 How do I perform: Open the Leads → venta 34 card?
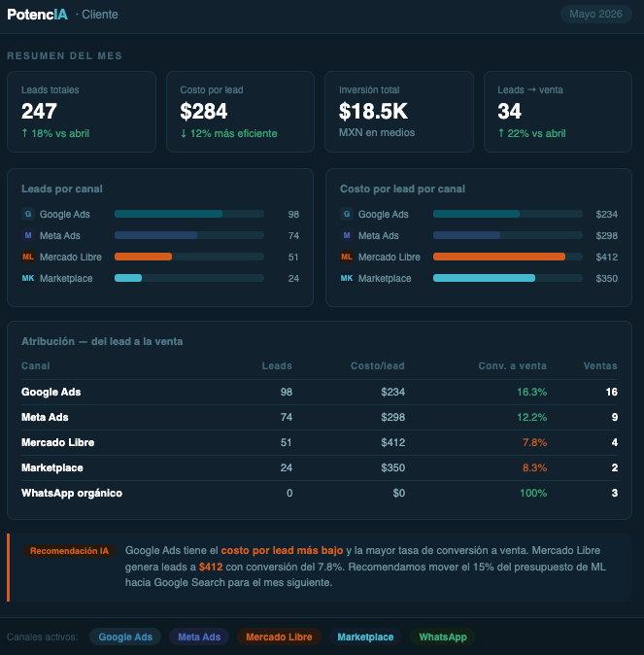coord(558,112)
